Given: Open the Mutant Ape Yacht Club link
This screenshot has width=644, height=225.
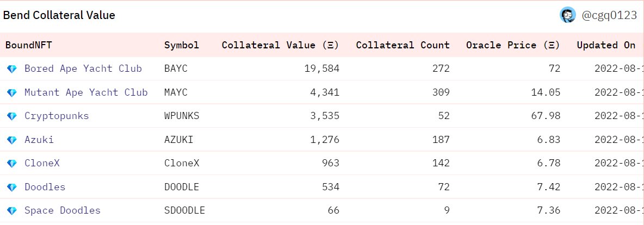Looking at the screenshot, I should tap(86, 92).
